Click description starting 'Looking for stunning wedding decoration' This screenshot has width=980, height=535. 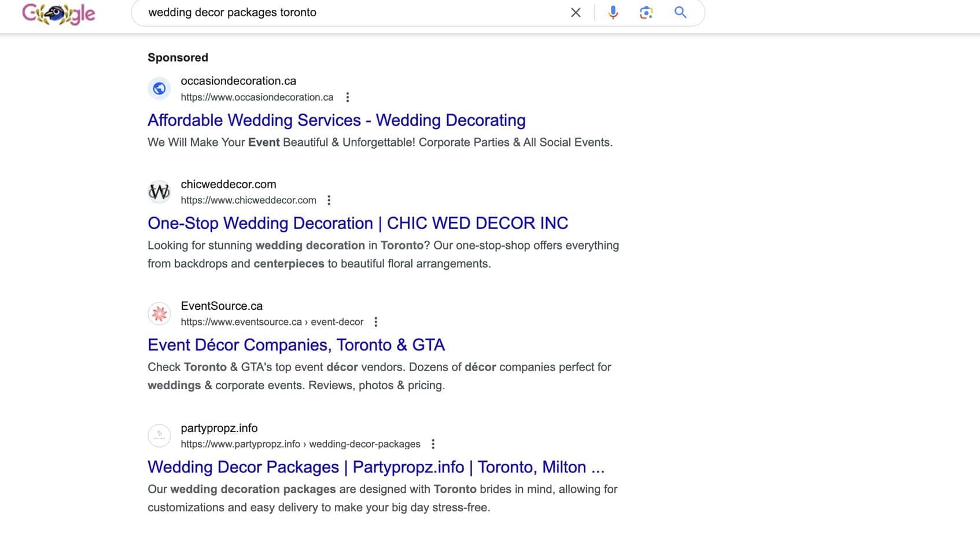tap(383, 254)
